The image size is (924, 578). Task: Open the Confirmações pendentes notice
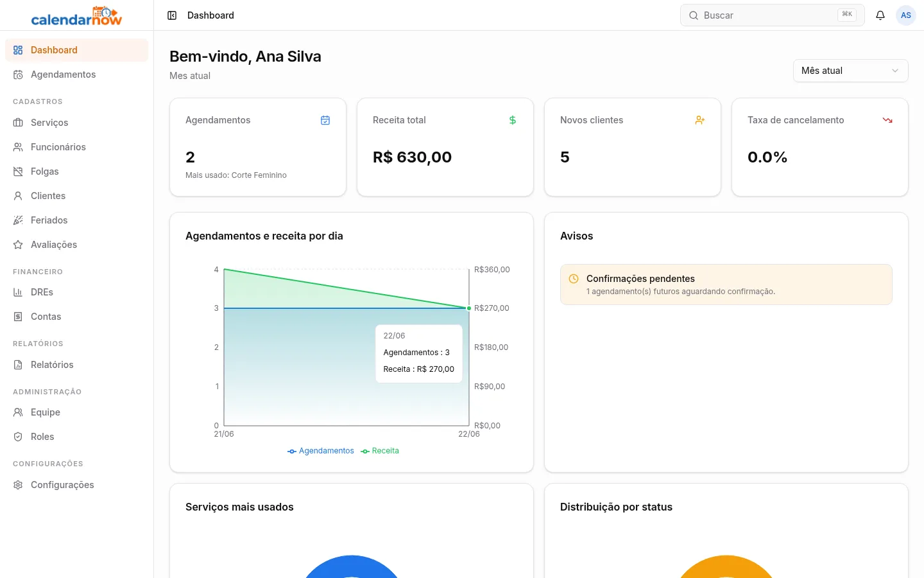click(726, 285)
